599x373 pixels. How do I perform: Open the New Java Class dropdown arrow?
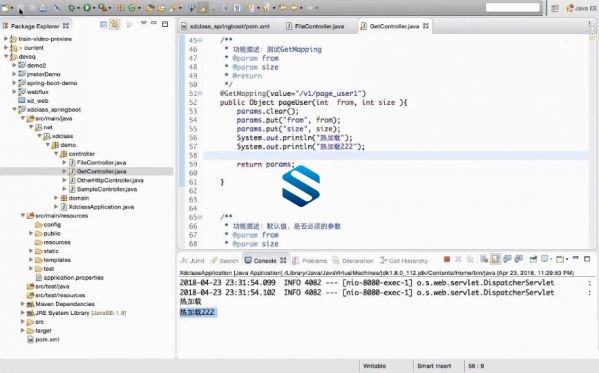coord(139,8)
